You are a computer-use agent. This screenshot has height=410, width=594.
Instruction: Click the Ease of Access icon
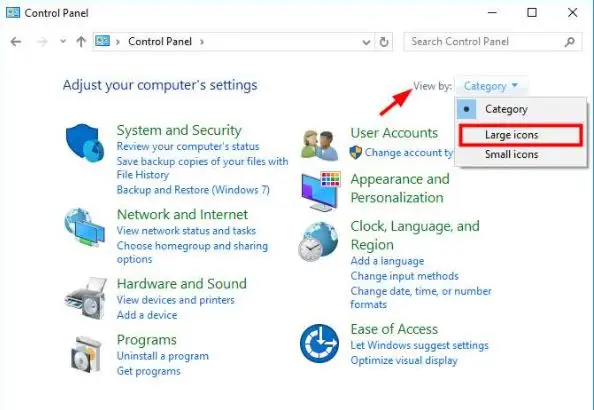tap(319, 343)
